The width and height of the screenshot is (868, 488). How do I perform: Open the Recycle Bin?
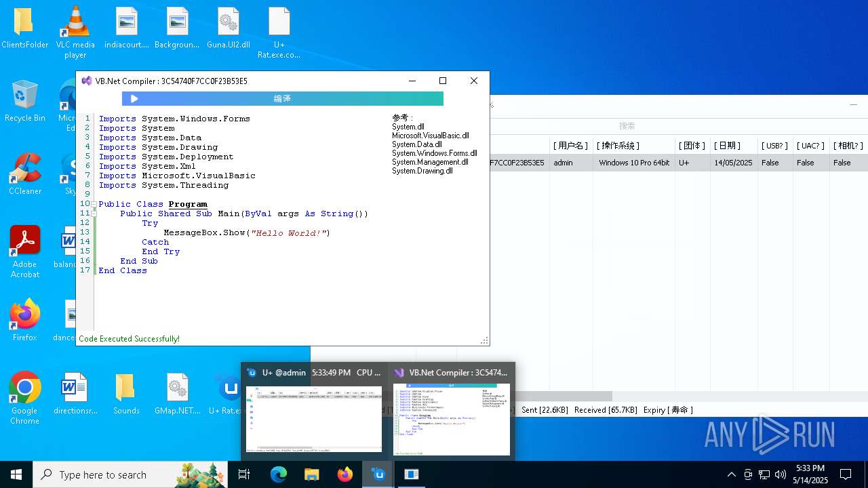(24, 102)
